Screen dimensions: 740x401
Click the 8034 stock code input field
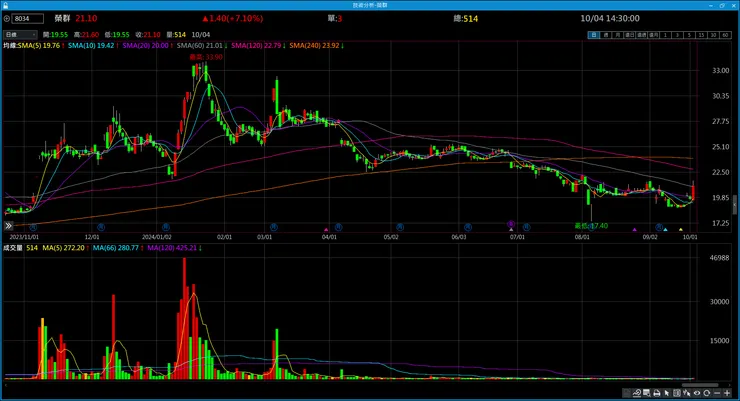[29, 18]
